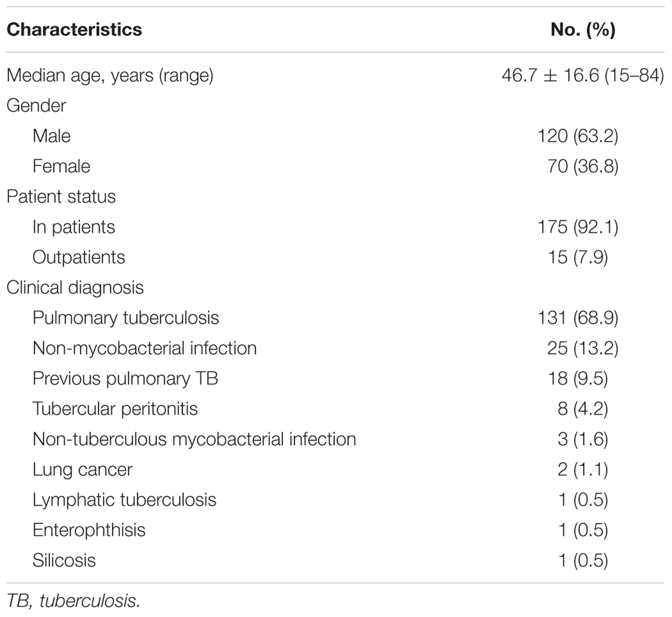
Task: Select the Clinical diagnosis heading
Action: (75, 287)
